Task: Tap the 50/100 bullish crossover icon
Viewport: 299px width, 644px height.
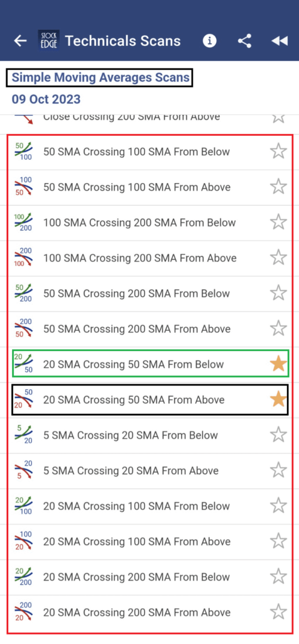Action: point(24,152)
